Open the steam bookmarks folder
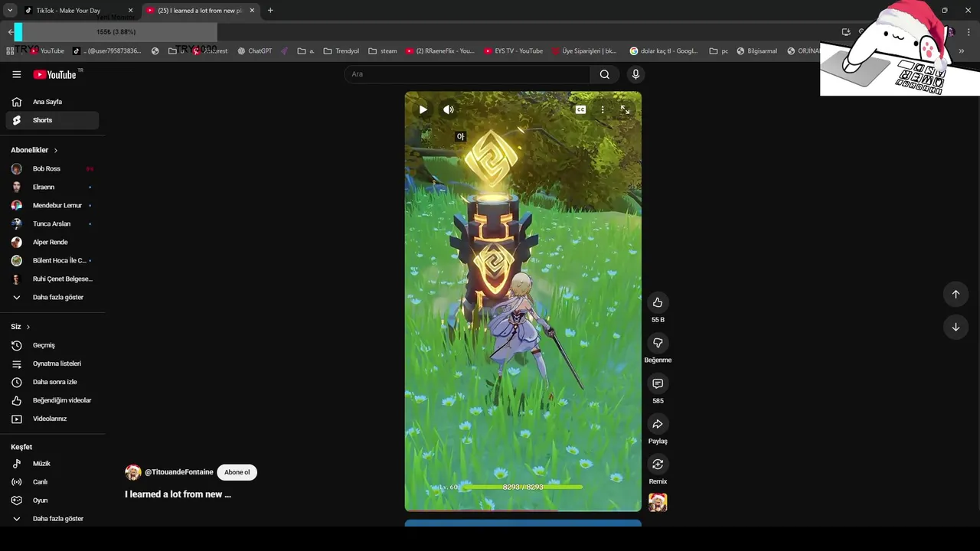This screenshot has height=551, width=980. (383, 51)
